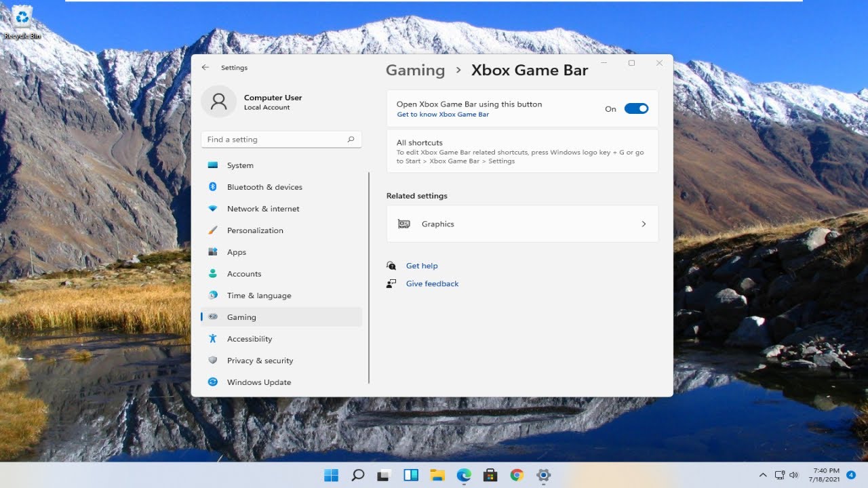
Task: Go to Network & internet settings
Action: [281, 209]
